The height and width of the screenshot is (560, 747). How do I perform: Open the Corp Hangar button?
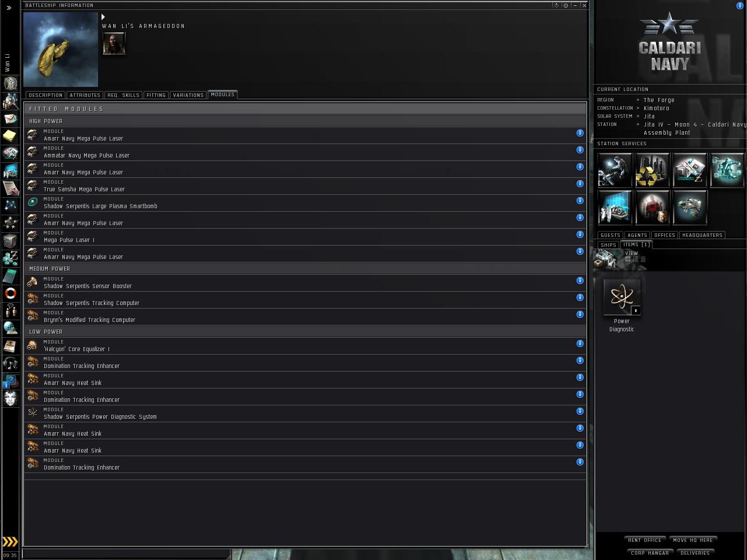650,553
